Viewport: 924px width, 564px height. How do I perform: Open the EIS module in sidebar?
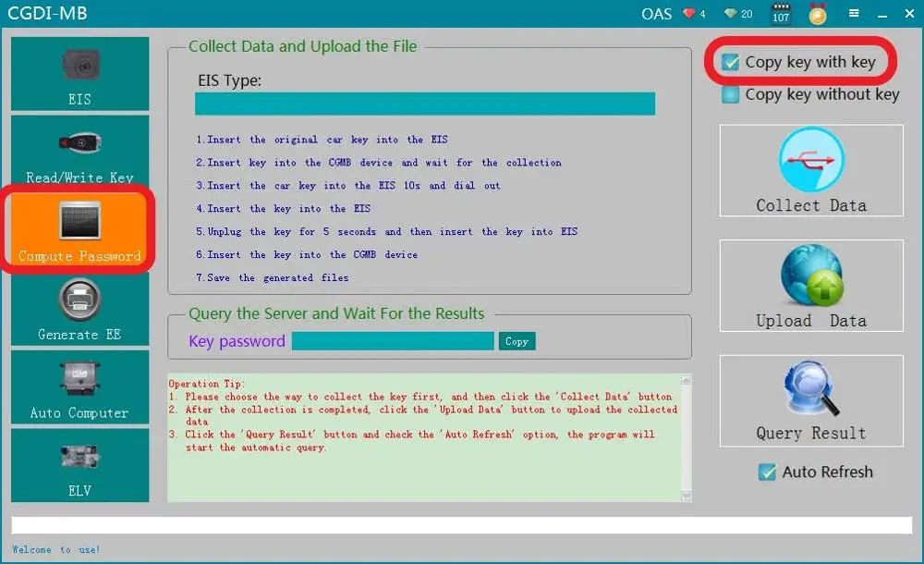tap(79, 74)
